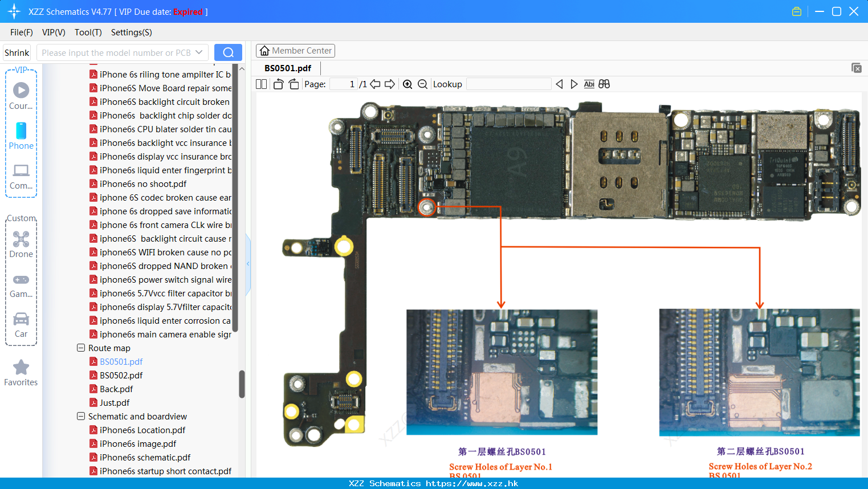868x489 pixels.
Task: Open iPhone6s image.pdf
Action: point(138,443)
